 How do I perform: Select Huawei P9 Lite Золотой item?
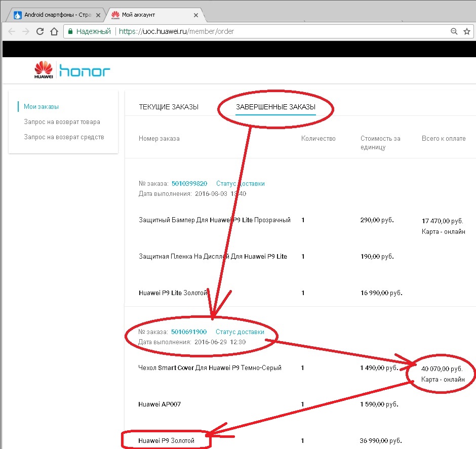coord(173,293)
